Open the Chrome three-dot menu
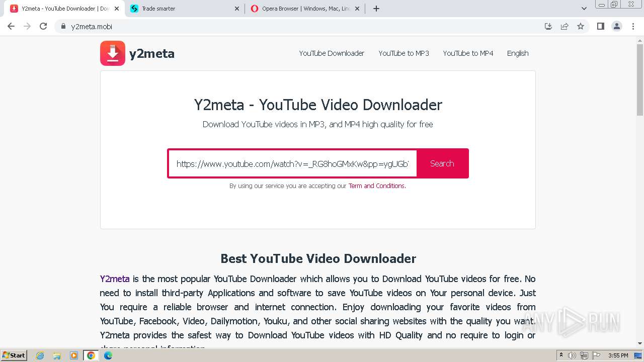Screen dimensions: 644x362 pos(633,27)
